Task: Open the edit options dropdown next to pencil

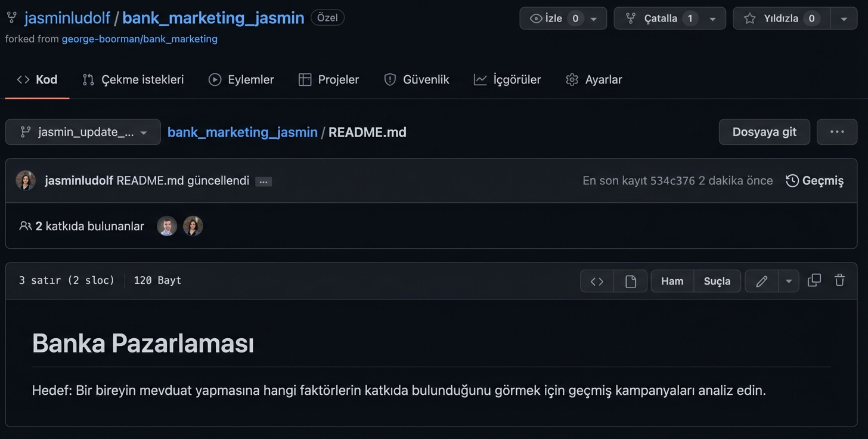Action: coord(788,280)
